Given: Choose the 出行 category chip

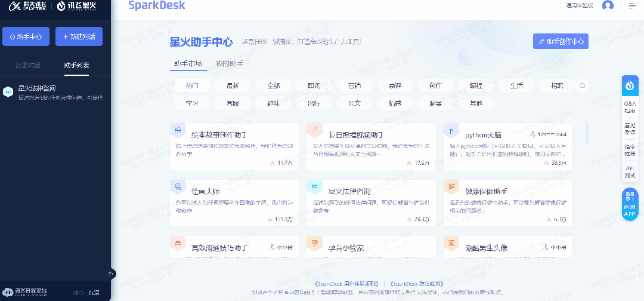Looking at the screenshot, I should [x=314, y=103].
